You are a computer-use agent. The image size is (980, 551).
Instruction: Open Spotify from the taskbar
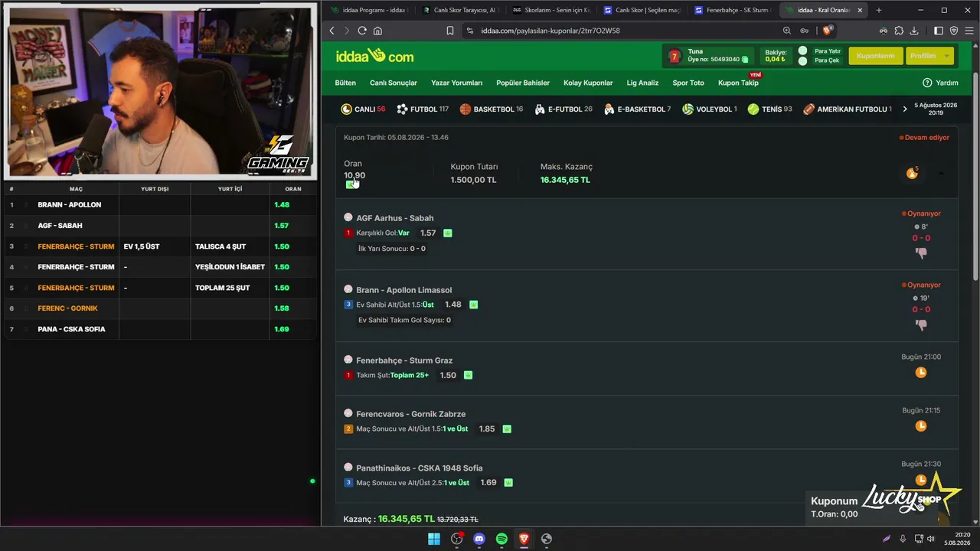tap(501, 539)
